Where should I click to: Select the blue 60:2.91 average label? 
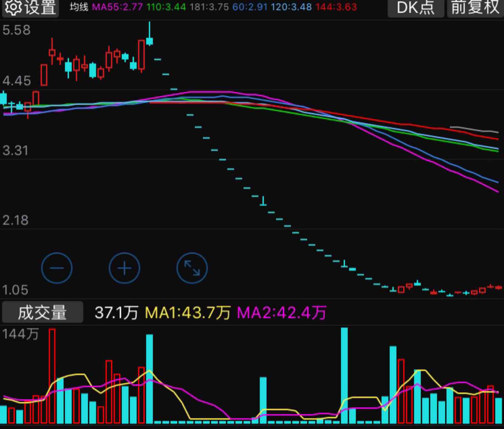pos(250,7)
